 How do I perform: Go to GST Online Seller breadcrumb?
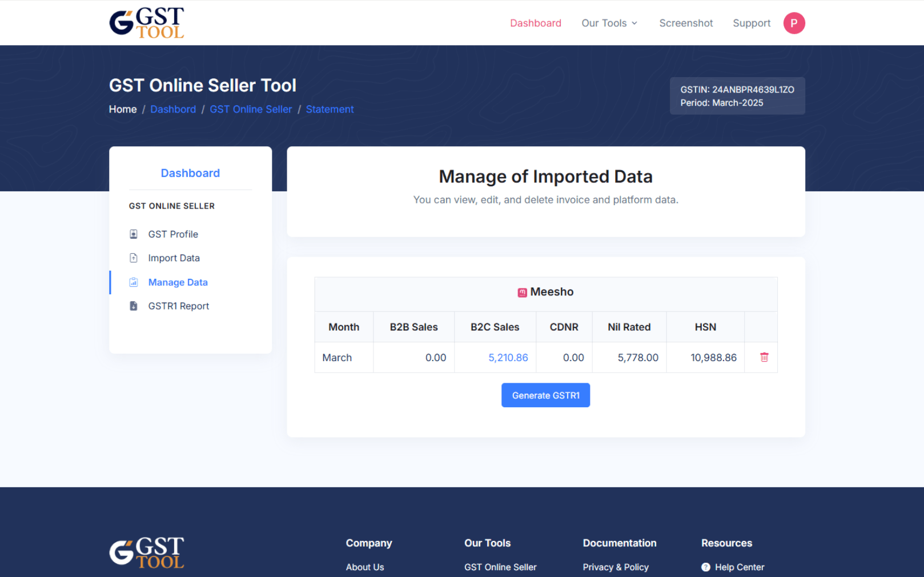click(x=251, y=109)
